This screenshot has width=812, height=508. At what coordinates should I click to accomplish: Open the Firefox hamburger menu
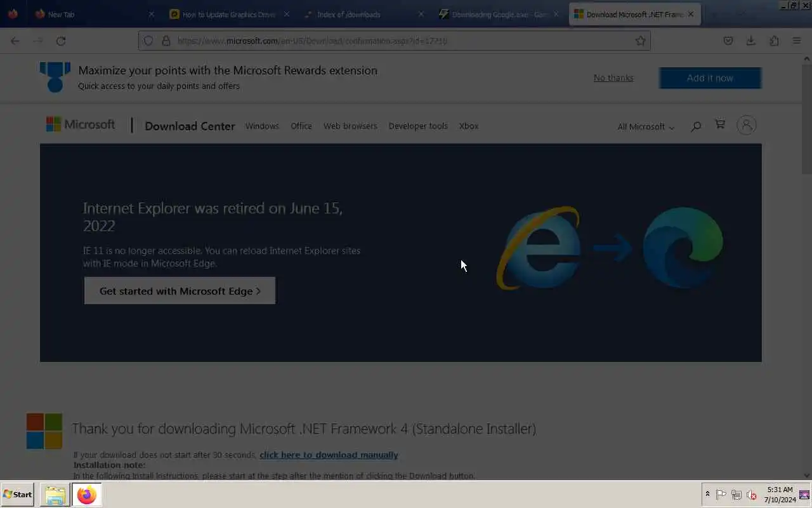click(797, 41)
